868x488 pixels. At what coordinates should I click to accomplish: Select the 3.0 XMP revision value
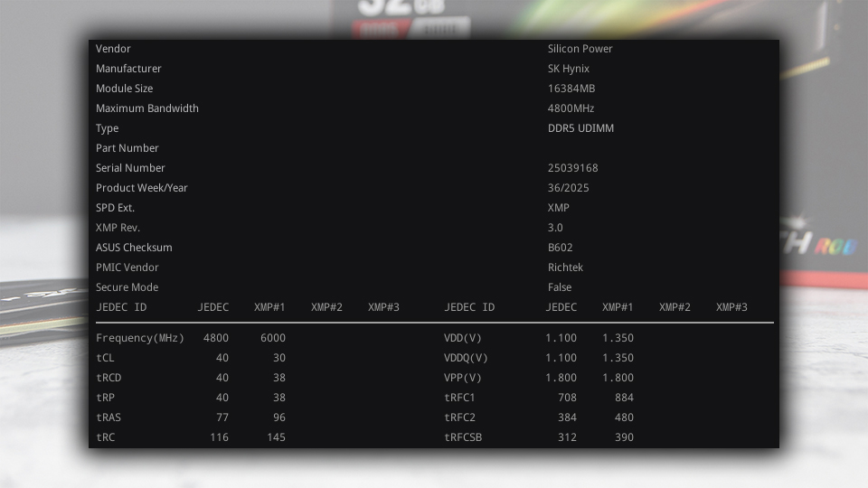[555, 228]
